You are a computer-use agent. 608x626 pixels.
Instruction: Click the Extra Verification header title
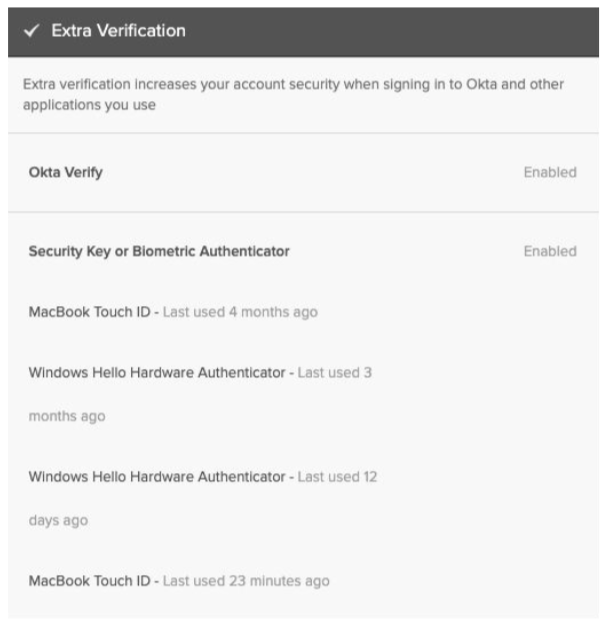coord(118,31)
